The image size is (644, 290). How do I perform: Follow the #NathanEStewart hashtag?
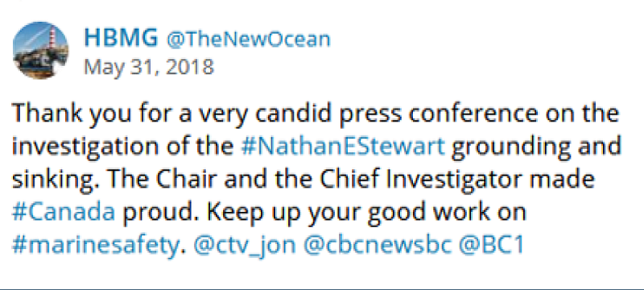[343, 147]
